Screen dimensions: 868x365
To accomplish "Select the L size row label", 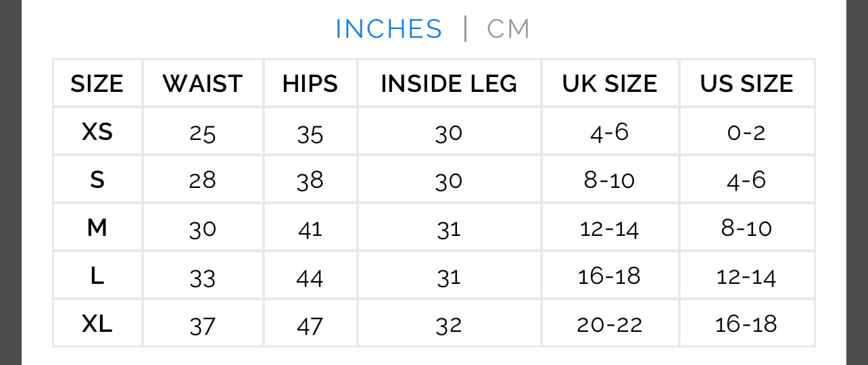I will coord(97,276).
